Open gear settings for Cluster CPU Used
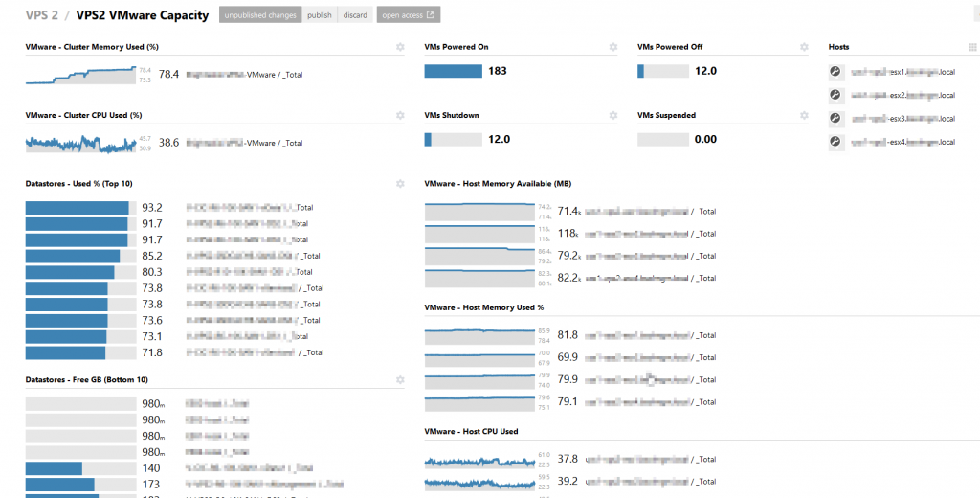This screenshot has width=980, height=498. 400,116
